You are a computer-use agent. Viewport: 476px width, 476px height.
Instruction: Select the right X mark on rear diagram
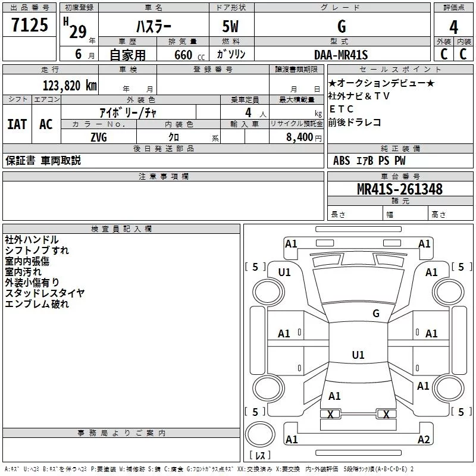[386, 414]
